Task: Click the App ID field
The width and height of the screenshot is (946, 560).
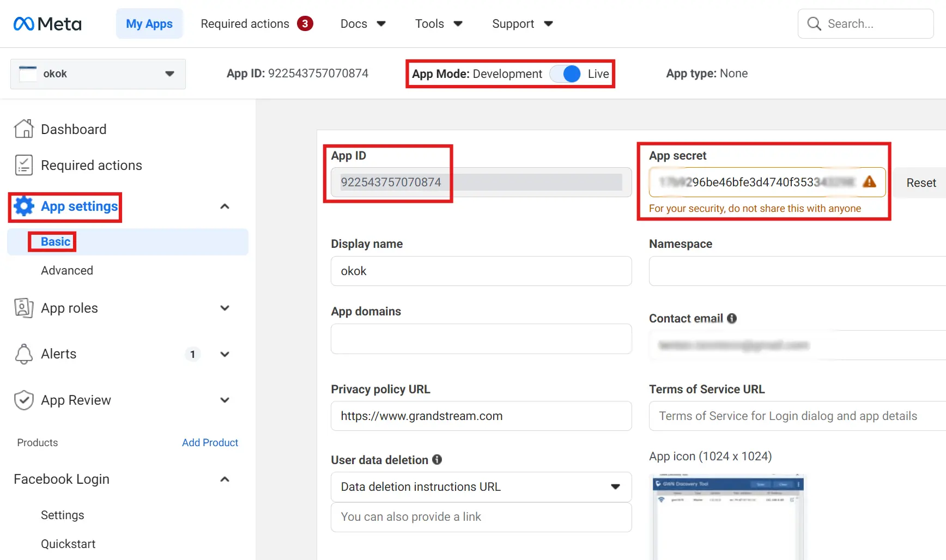Action: click(481, 182)
